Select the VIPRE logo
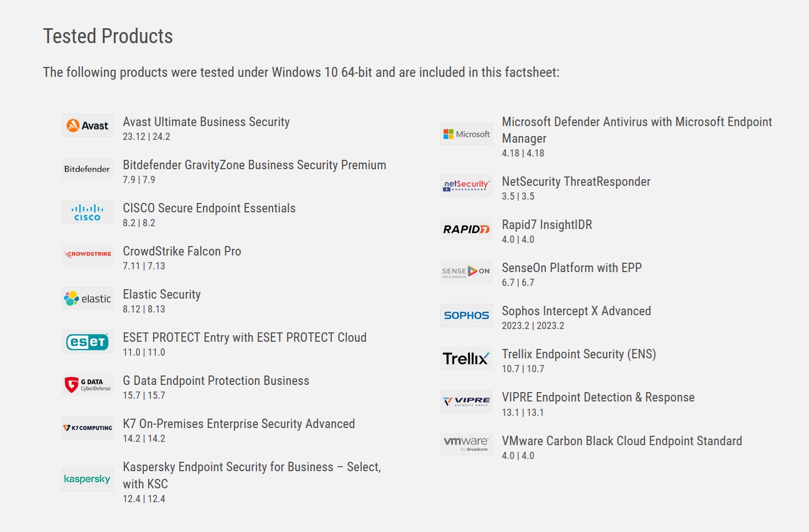 (466, 401)
